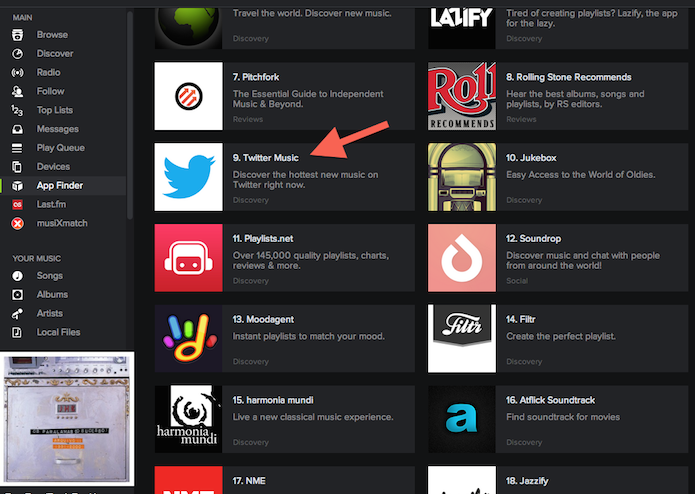Click the Filtr app logo
Viewport: 695px width, 494px height.
462,338
